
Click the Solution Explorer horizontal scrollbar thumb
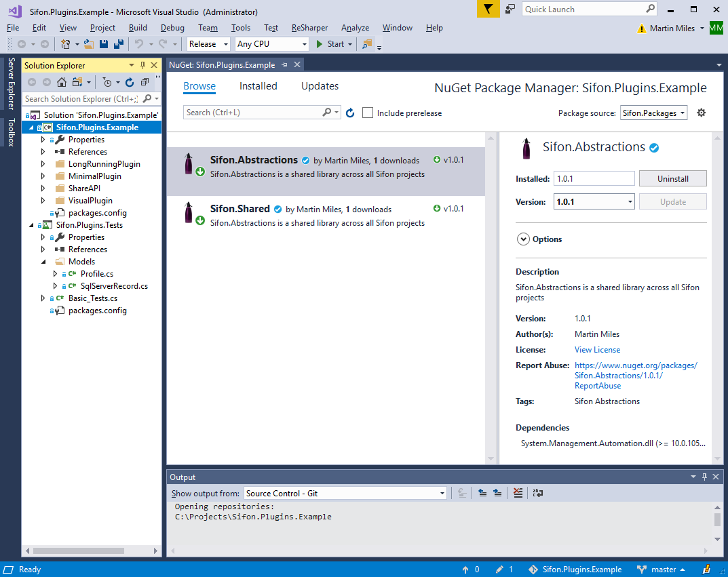pos(79,551)
